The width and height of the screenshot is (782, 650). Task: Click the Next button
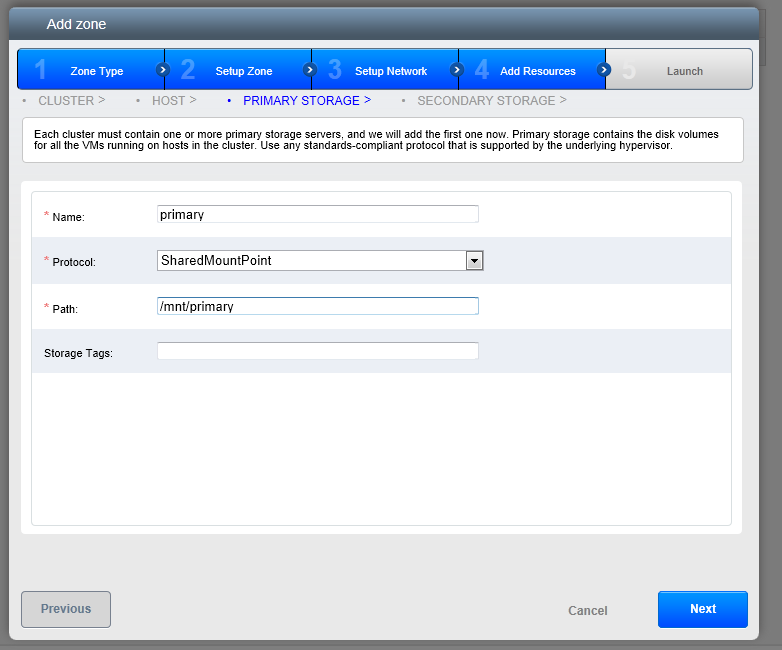703,609
